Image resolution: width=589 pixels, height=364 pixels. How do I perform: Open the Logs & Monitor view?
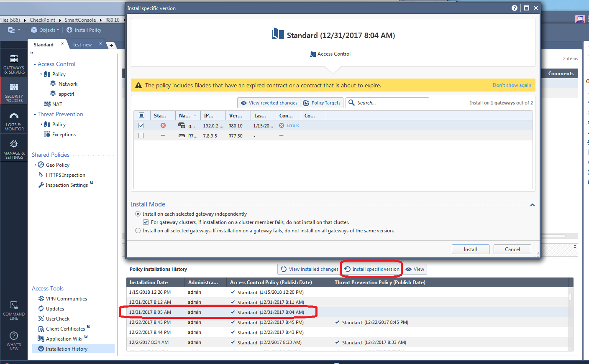(14, 121)
